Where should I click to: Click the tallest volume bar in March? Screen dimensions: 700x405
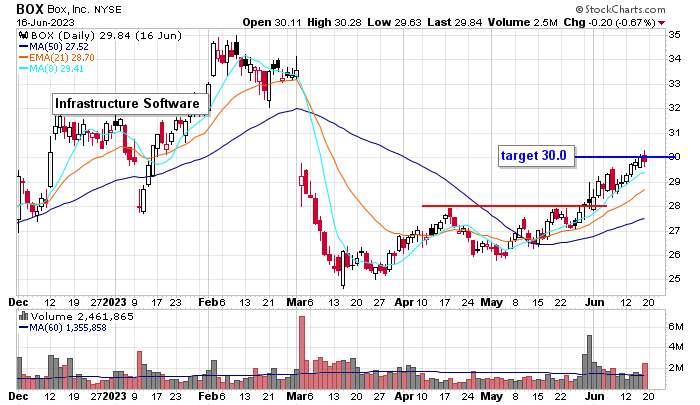302,353
